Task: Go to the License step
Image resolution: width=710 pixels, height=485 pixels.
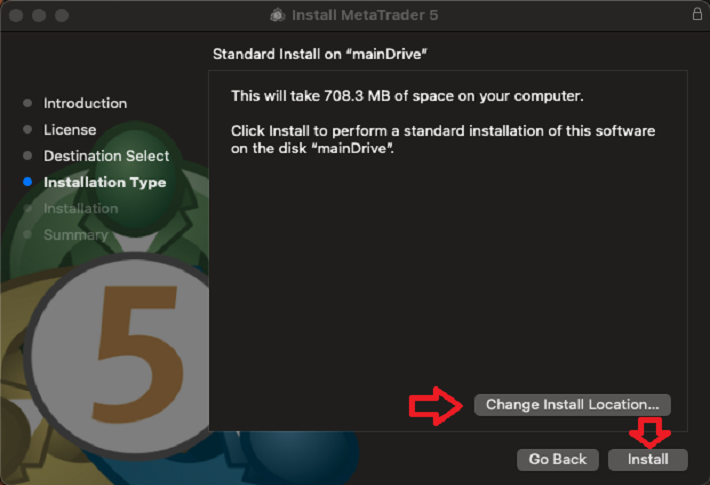Action: 70,130
